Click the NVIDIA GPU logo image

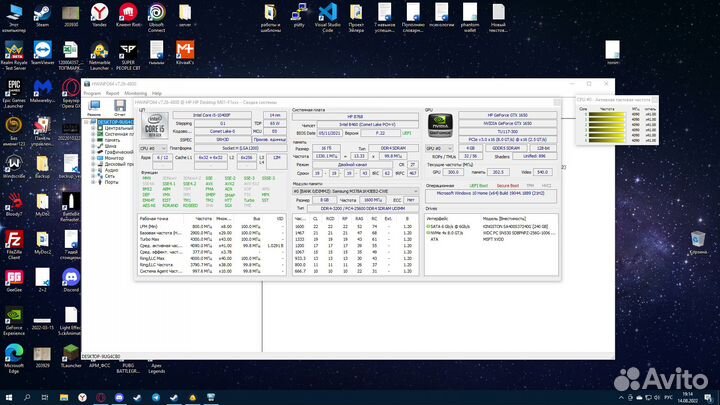tap(440, 125)
